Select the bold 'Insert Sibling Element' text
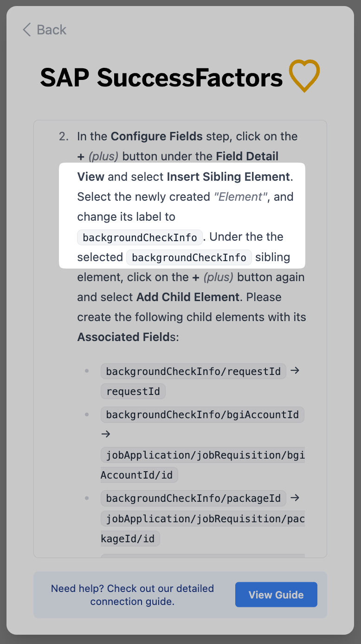 pos(228,177)
